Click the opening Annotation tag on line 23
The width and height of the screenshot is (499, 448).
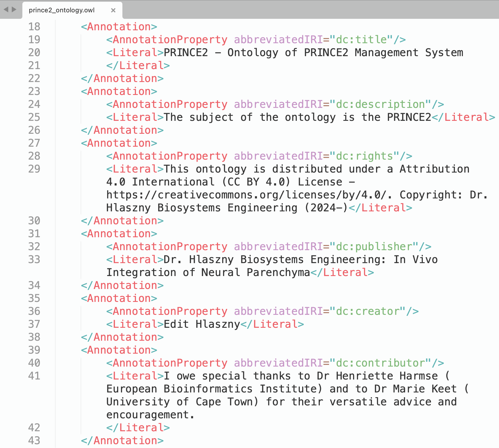[x=119, y=91]
